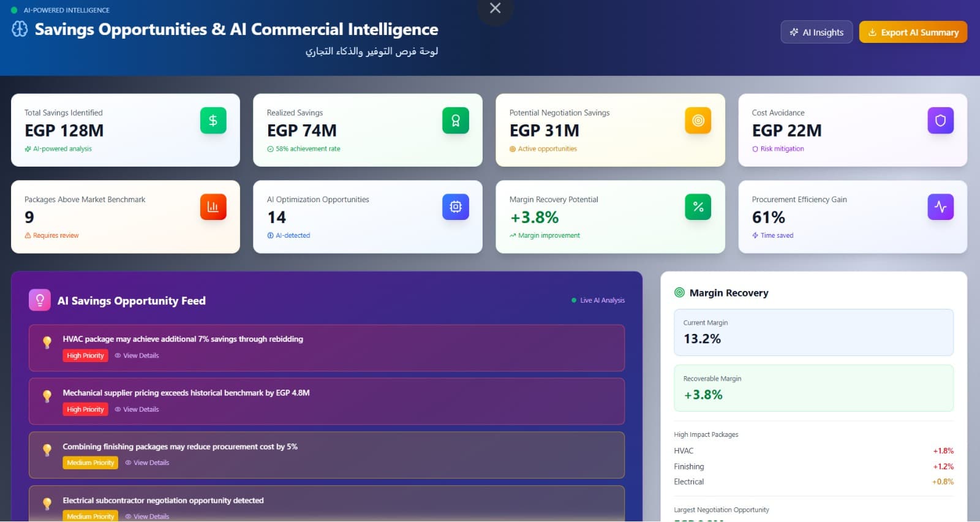980x522 pixels.
Task: Click the bulb icon on HVAC package item
Action: coord(47,342)
